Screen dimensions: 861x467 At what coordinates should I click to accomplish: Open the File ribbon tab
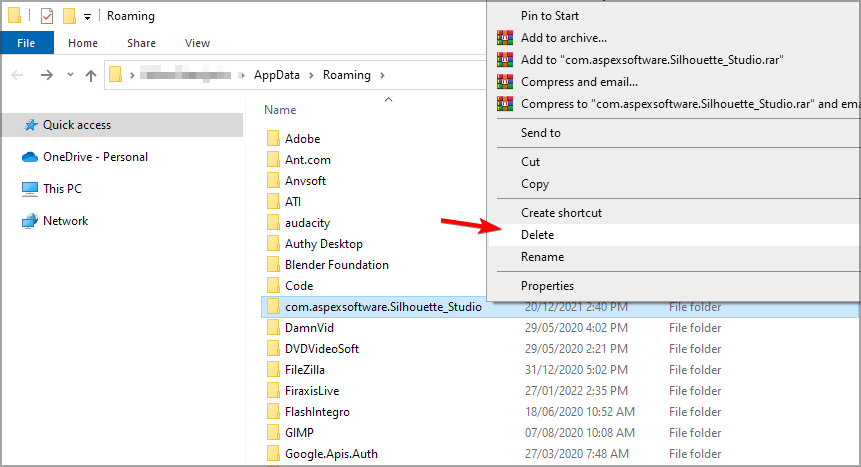(27, 43)
